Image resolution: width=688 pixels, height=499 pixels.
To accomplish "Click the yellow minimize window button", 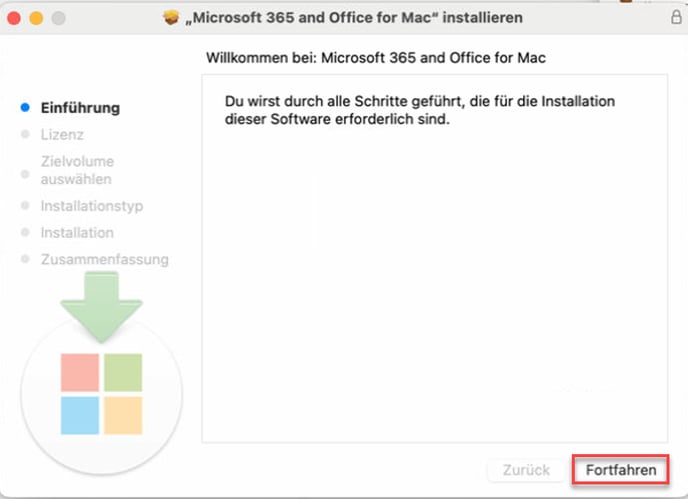I will pyautogui.click(x=36, y=18).
